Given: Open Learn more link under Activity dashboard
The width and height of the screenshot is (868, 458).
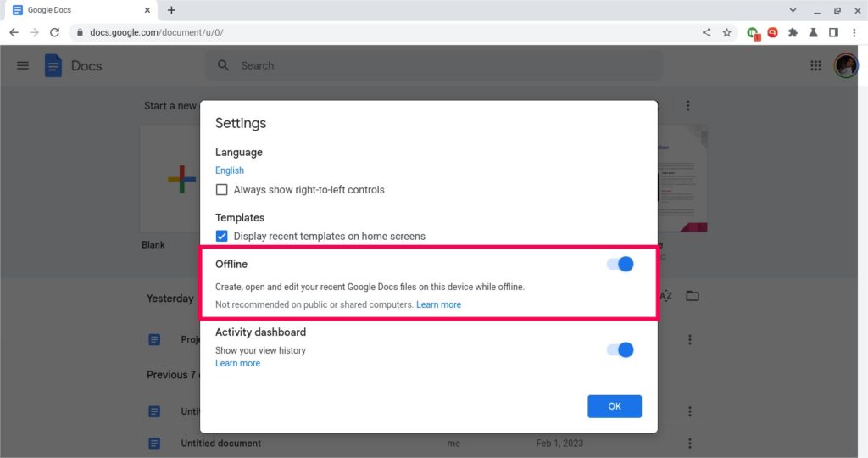Looking at the screenshot, I should coord(237,363).
